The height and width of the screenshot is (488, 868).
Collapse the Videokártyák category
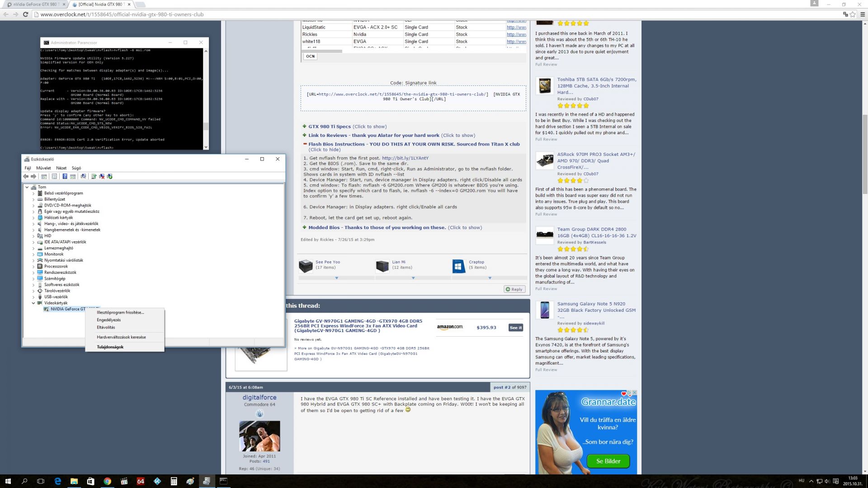tap(33, 303)
